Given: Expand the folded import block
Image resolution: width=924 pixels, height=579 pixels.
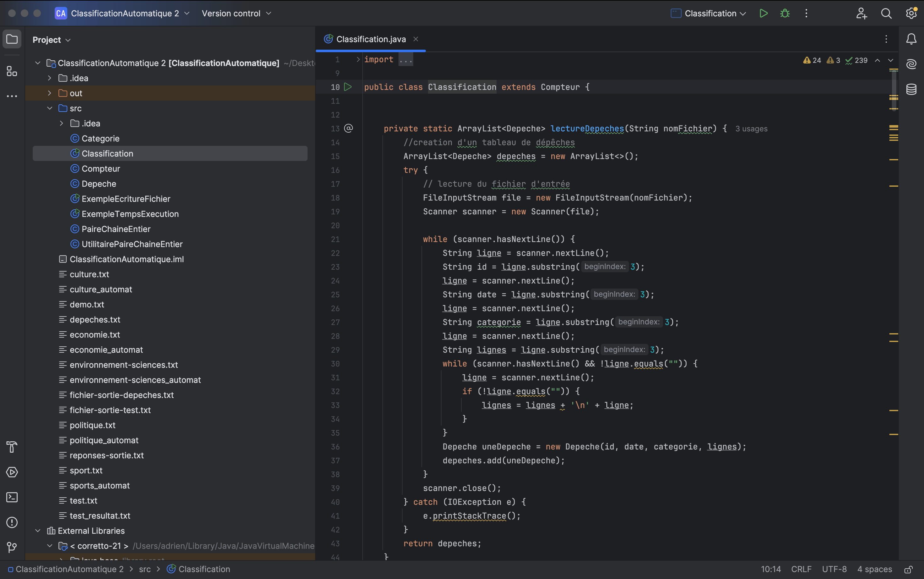Looking at the screenshot, I should point(358,59).
